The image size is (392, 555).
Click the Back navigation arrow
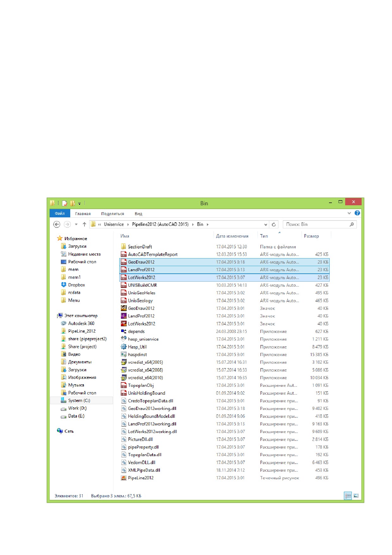tap(57, 224)
